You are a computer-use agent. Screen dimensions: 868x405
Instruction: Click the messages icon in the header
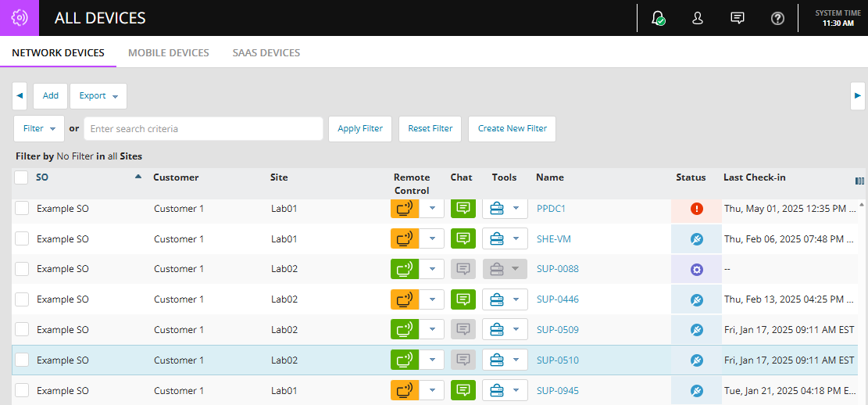[737, 18]
